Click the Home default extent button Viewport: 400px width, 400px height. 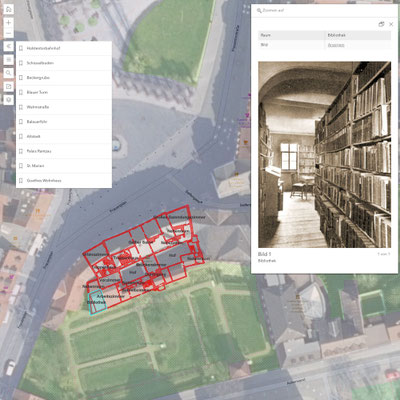pyautogui.click(x=9, y=9)
